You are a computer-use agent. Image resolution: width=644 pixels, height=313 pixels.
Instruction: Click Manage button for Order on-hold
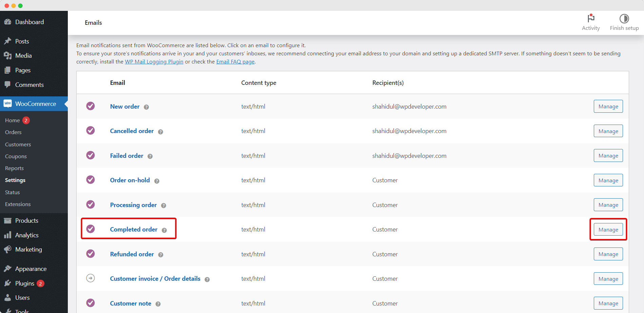(x=608, y=180)
